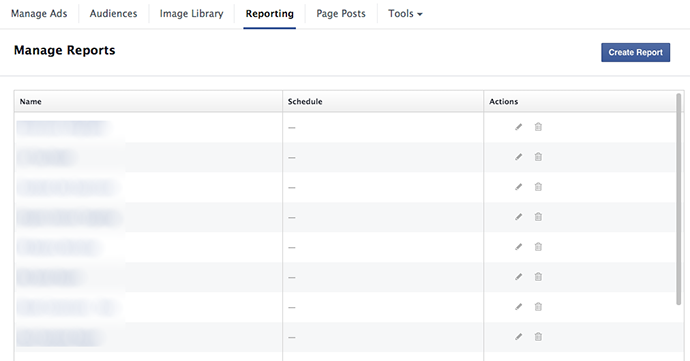690x361 pixels.
Task: Go to the Image Library tab
Action: point(191,14)
